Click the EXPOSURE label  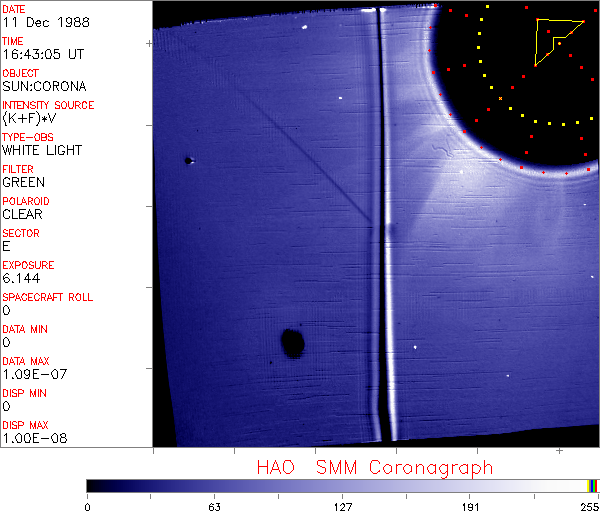coord(28,265)
